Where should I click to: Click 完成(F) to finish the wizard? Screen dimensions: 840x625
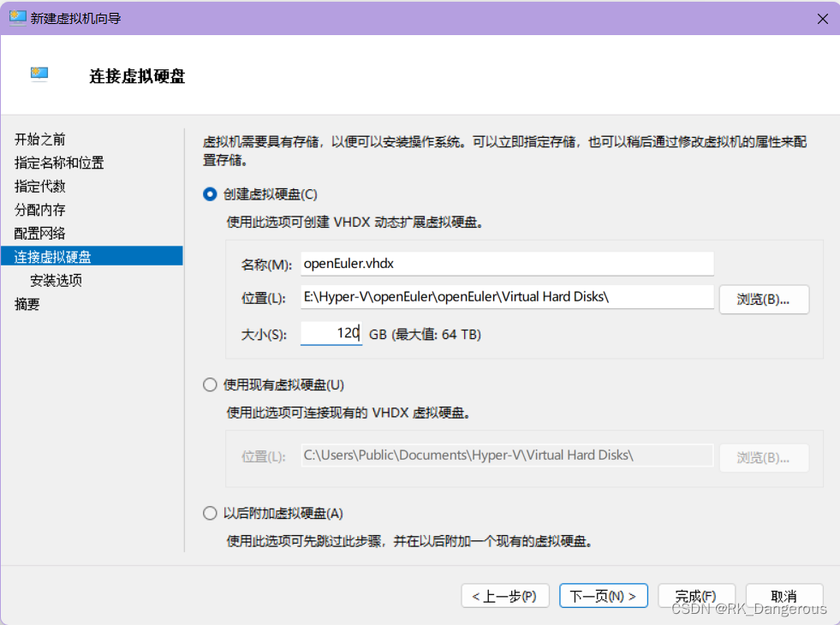[x=695, y=595]
